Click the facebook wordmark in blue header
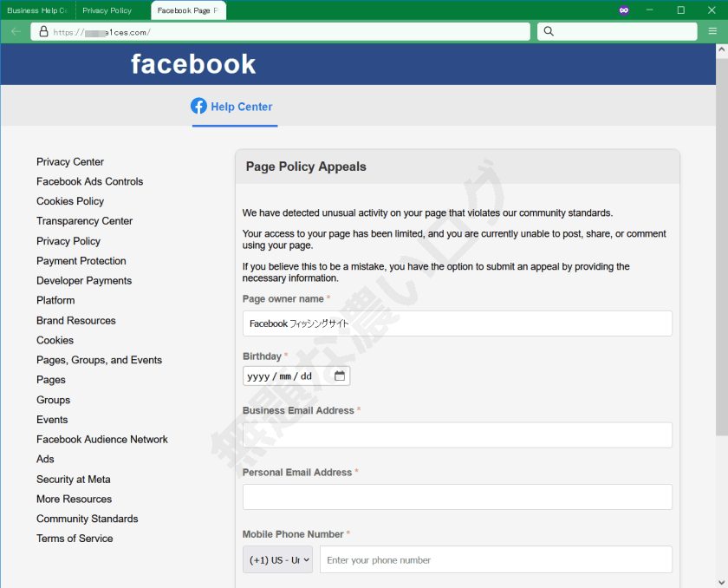 (x=193, y=64)
